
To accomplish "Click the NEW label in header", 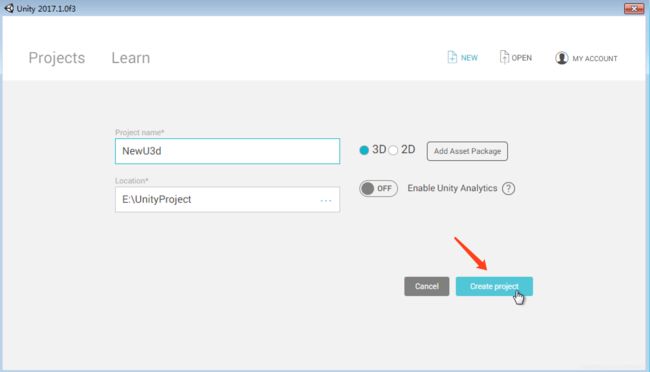I will [469, 58].
